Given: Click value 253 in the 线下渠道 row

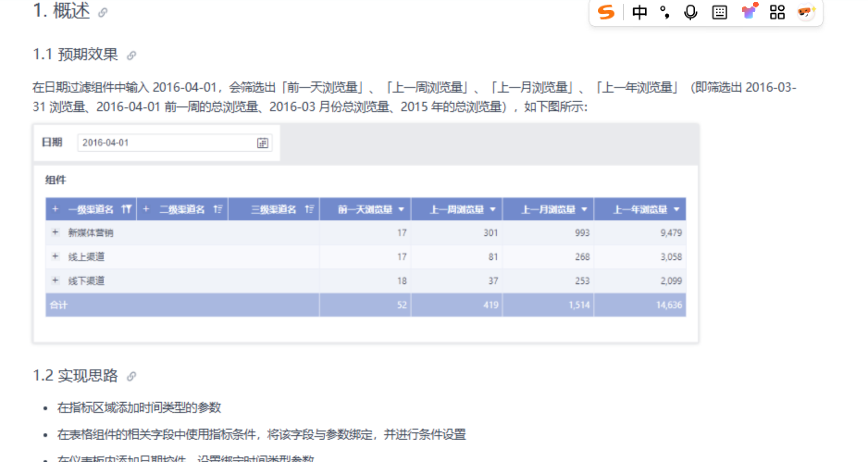Looking at the screenshot, I should [x=582, y=281].
